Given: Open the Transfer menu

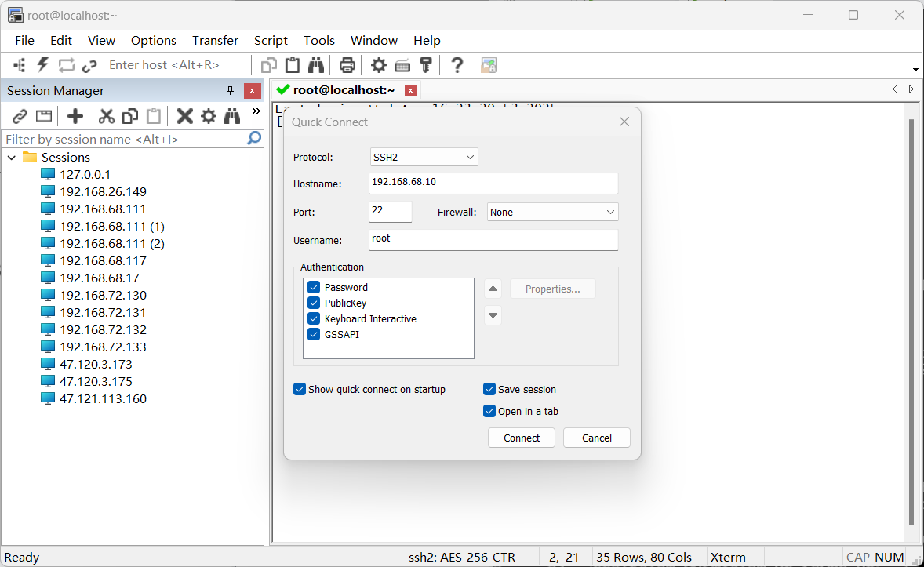Looking at the screenshot, I should [215, 41].
